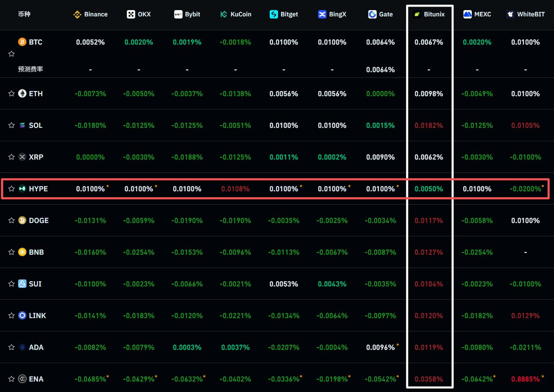The image size is (554, 392).
Task: Click the SOL coin icon
Action: pyautogui.click(x=22, y=126)
